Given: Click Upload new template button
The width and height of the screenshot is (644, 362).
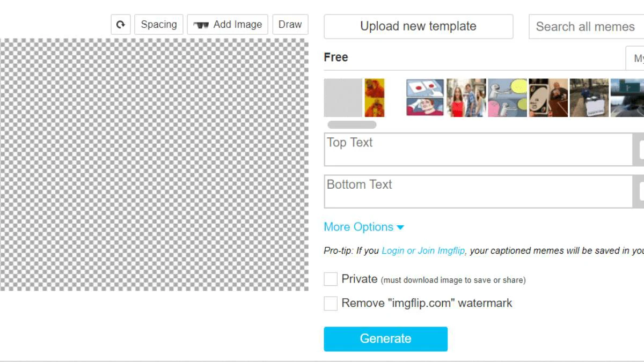Looking at the screenshot, I should point(418,26).
